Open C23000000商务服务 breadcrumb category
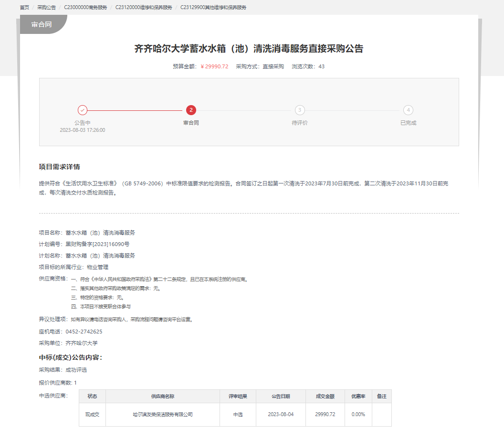504x440 pixels. (83, 8)
